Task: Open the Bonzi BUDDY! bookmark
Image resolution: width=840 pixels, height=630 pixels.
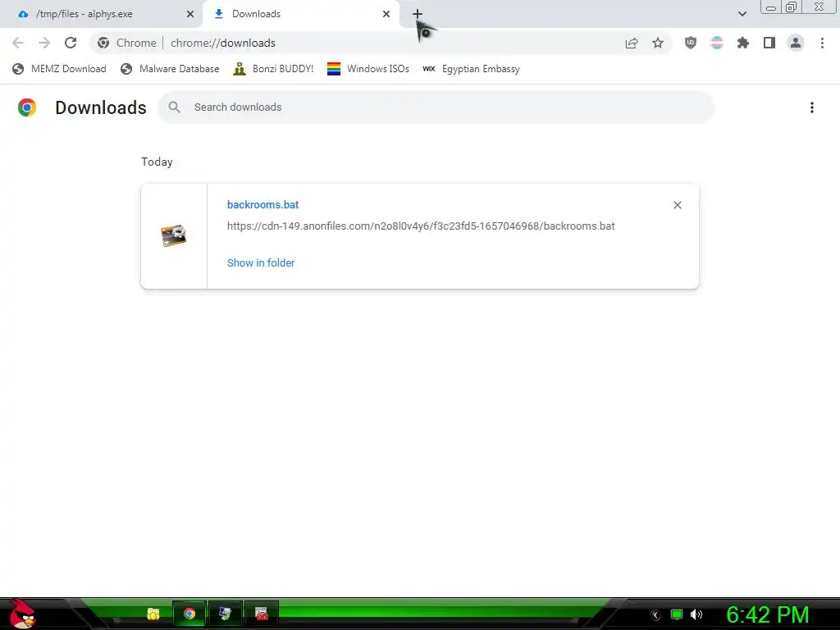Action: (x=273, y=69)
